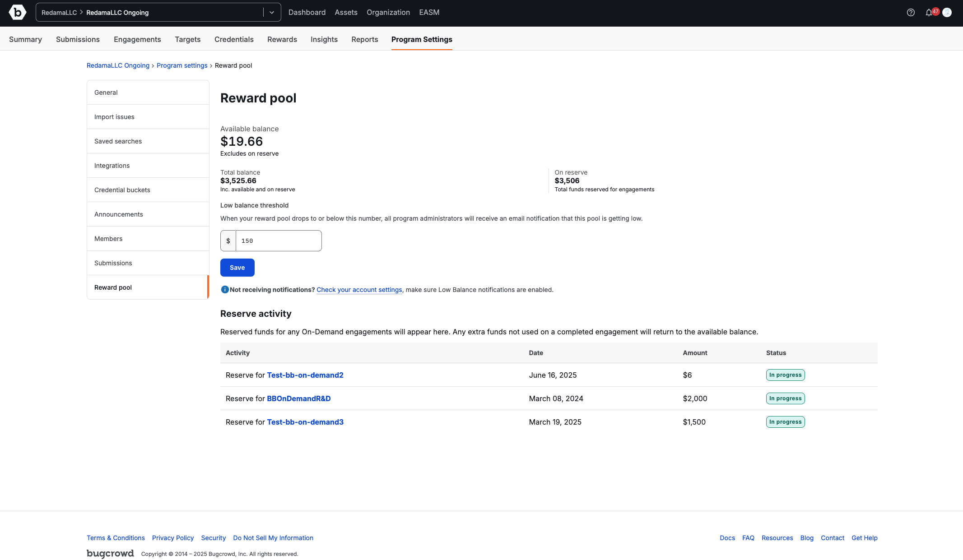Image resolution: width=963 pixels, height=560 pixels.
Task: Click the info icon beside Not receiving notifications
Action: (x=225, y=290)
